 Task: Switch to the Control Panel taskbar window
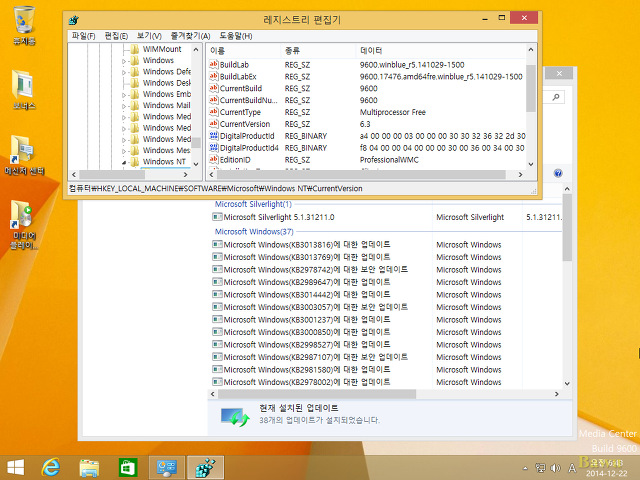167,467
